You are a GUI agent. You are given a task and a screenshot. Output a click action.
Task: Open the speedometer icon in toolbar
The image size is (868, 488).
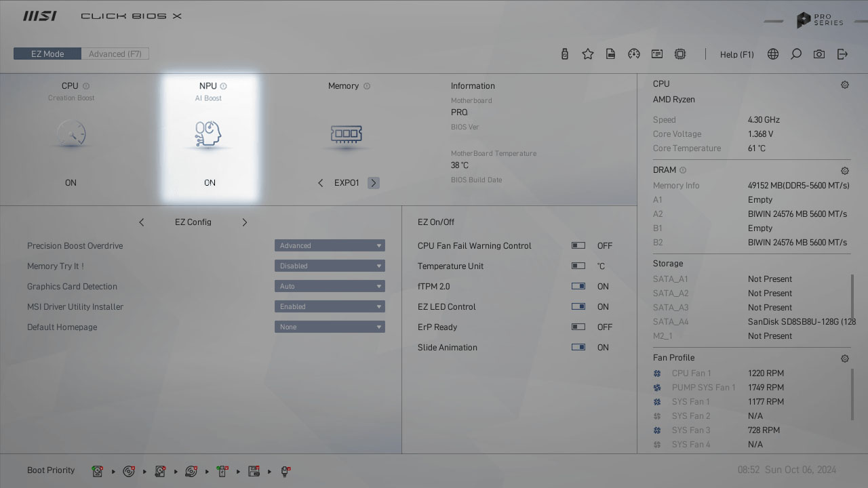tap(634, 54)
